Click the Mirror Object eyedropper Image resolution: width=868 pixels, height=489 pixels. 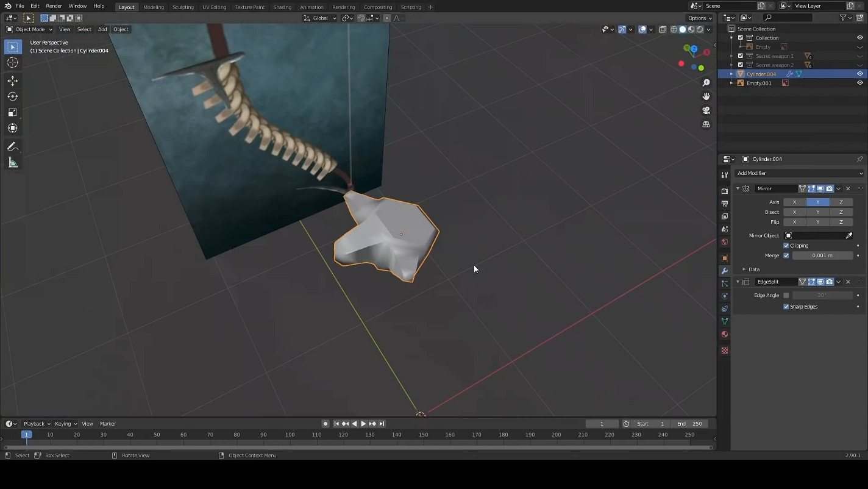tap(848, 235)
